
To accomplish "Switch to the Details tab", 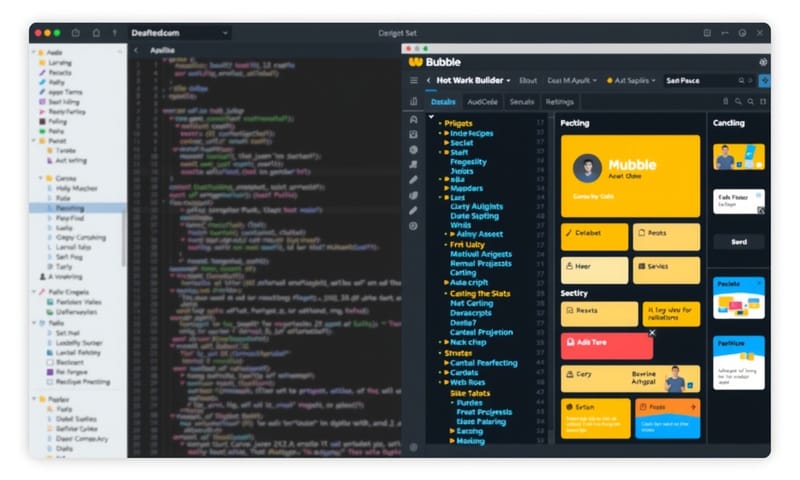I will [442, 102].
